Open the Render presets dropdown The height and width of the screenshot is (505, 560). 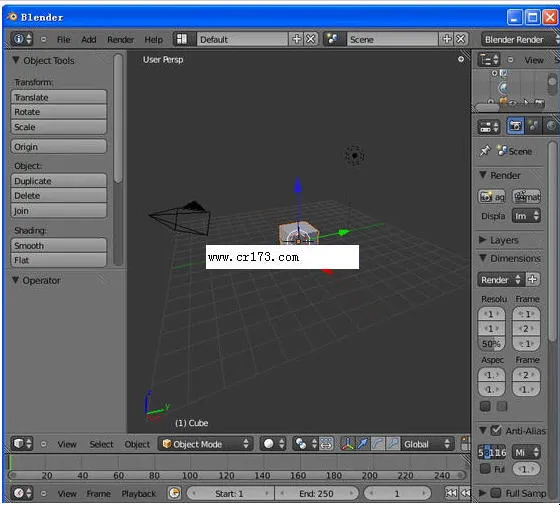[501, 279]
